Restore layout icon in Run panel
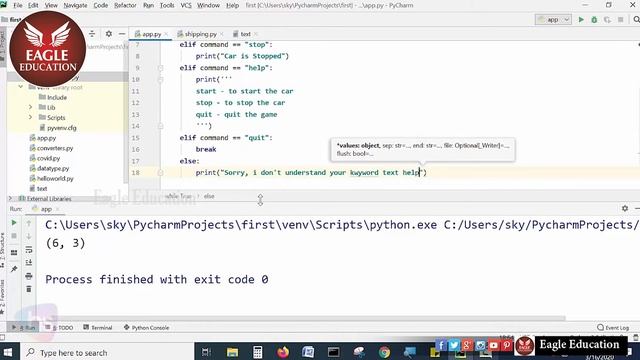 (14, 253)
